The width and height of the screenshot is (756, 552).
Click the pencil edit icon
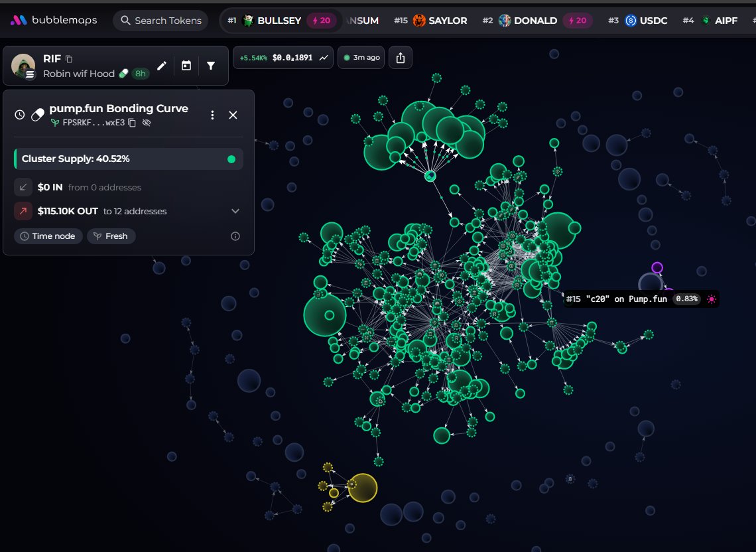(162, 66)
